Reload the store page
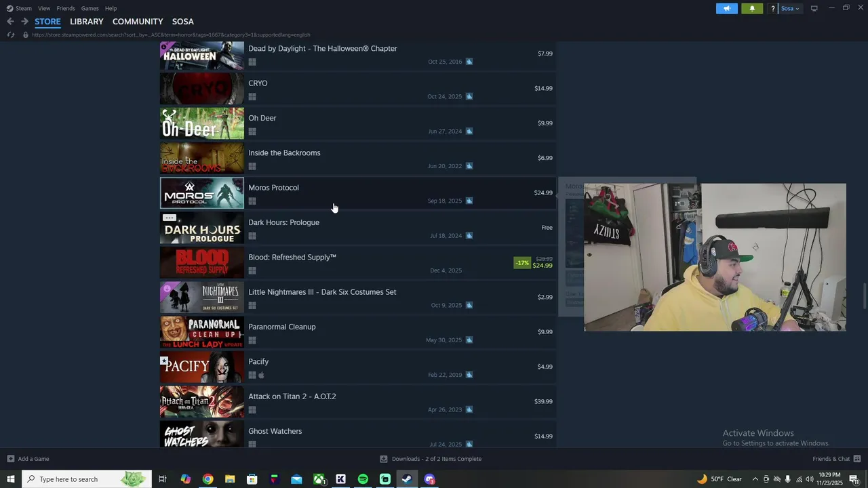 point(10,35)
